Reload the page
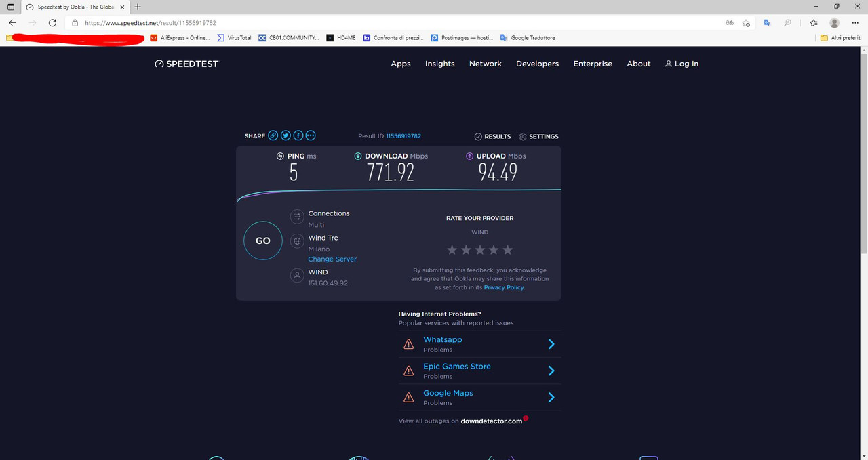Viewport: 868px width, 460px height. pyautogui.click(x=52, y=22)
